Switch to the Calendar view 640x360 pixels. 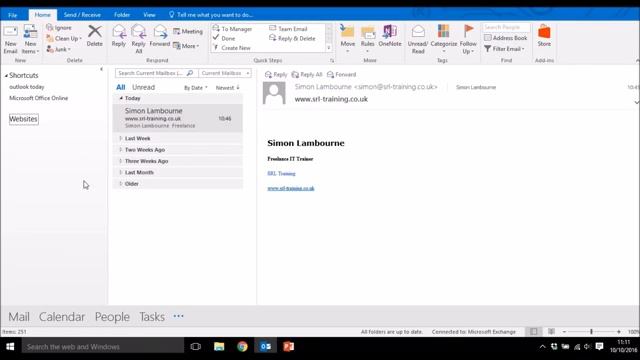[x=62, y=317]
